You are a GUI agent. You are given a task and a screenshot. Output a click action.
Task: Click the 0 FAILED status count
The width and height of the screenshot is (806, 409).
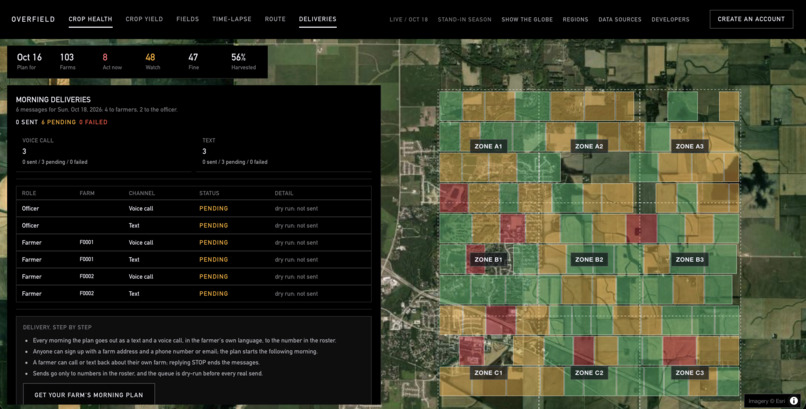tap(93, 122)
